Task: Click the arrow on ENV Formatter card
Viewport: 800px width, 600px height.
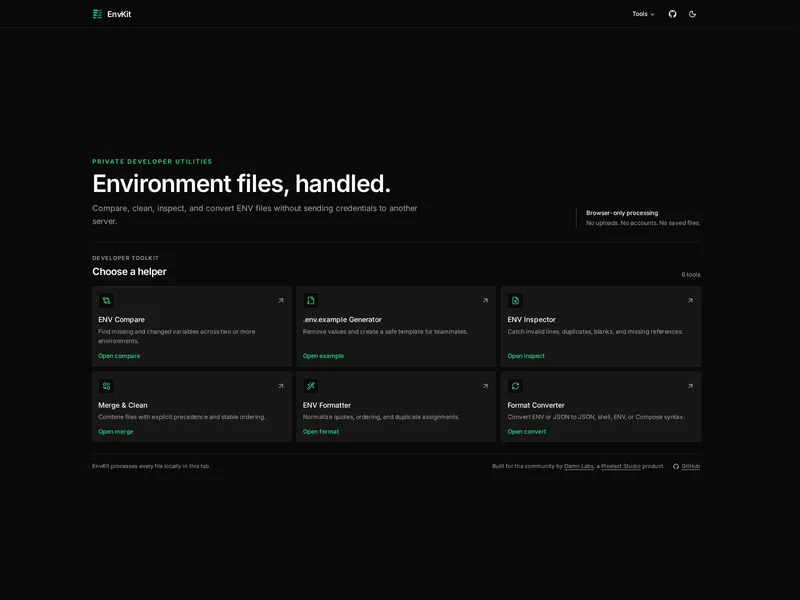Action: point(485,386)
